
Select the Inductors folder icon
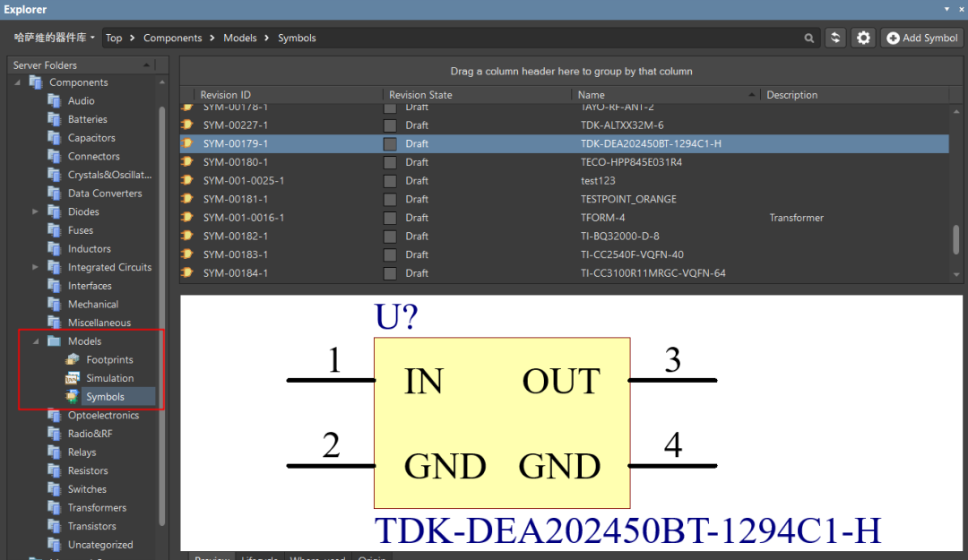55,249
